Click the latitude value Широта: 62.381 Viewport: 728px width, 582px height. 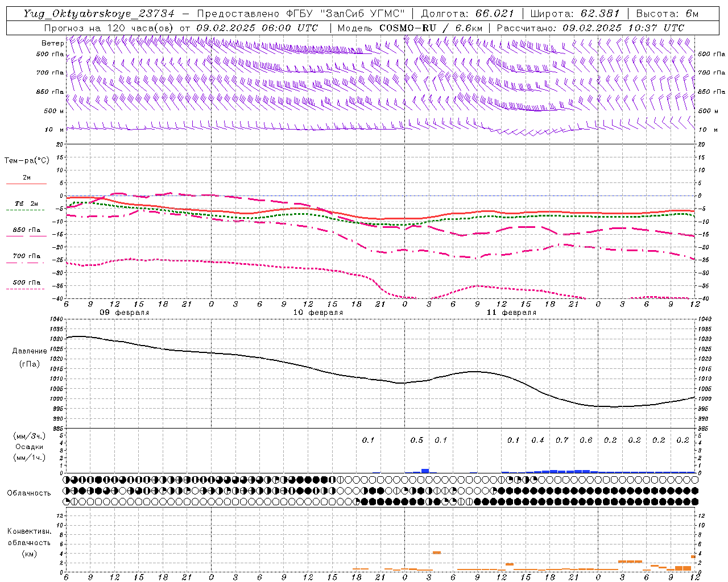click(x=574, y=14)
